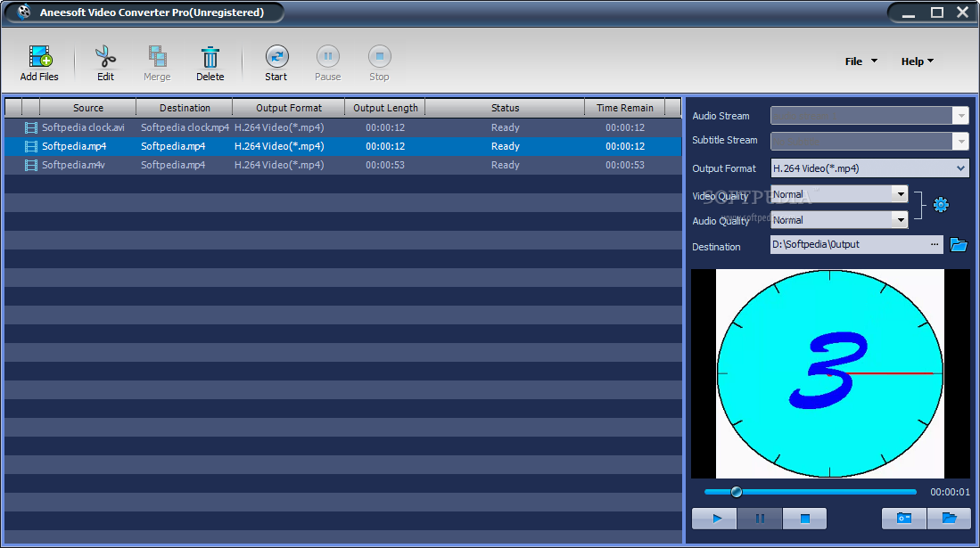Image resolution: width=980 pixels, height=548 pixels.
Task: Open the Edit scissors tool
Action: [x=105, y=56]
